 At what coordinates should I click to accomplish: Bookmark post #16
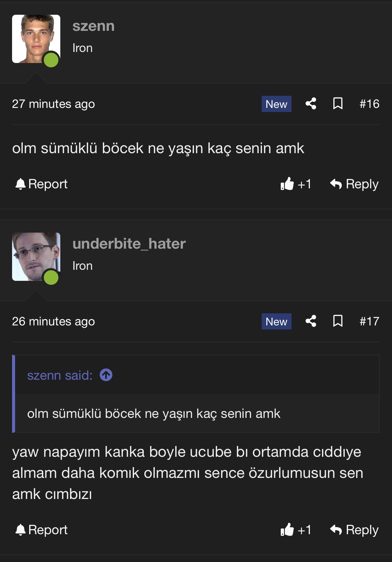(x=338, y=104)
